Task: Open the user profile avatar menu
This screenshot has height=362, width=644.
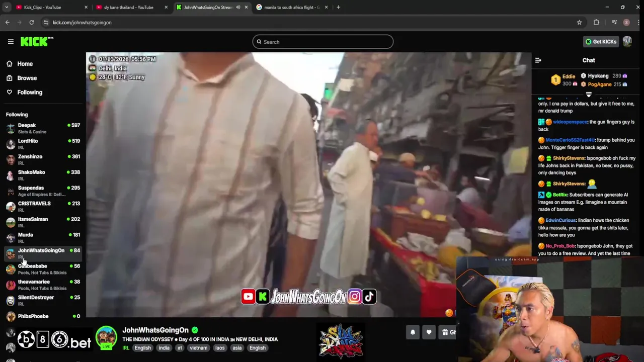Action: (627, 42)
